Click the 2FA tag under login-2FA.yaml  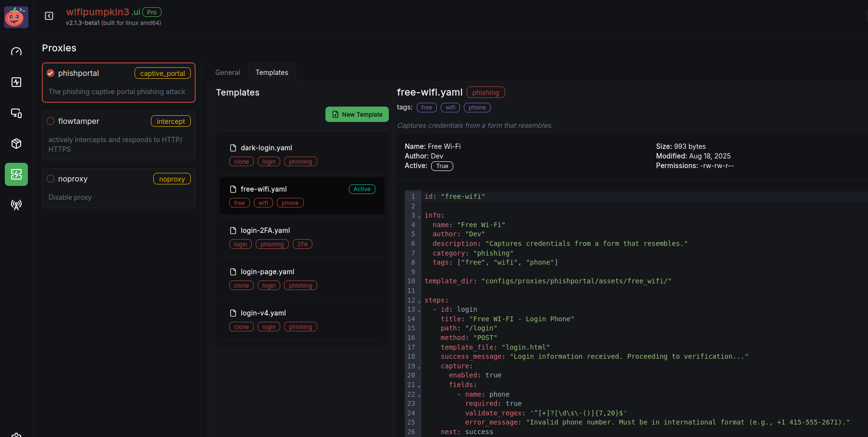tap(302, 244)
